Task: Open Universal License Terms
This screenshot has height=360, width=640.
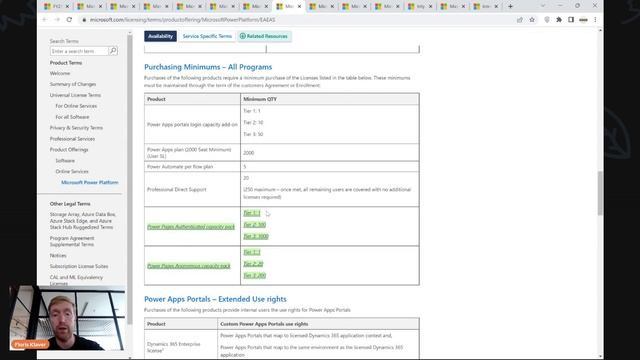Action: (75, 95)
